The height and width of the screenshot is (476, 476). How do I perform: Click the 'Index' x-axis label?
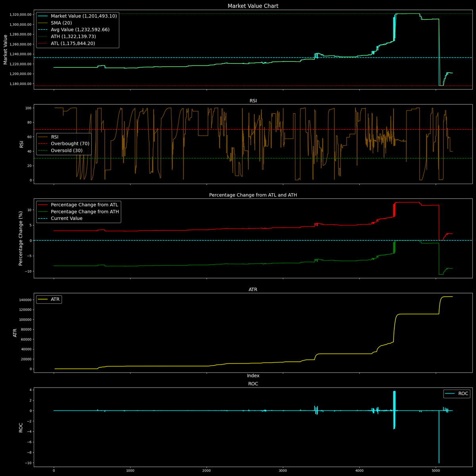pyautogui.click(x=253, y=376)
